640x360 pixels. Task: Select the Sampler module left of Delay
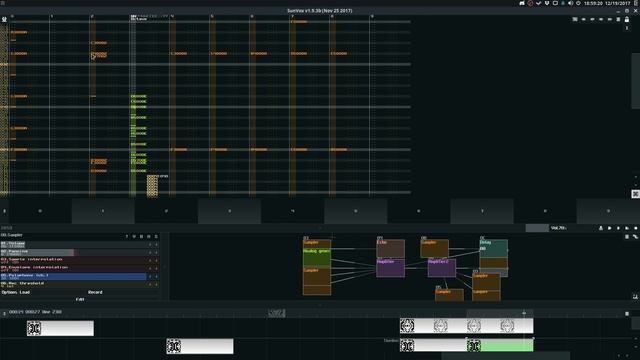[x=434, y=249]
